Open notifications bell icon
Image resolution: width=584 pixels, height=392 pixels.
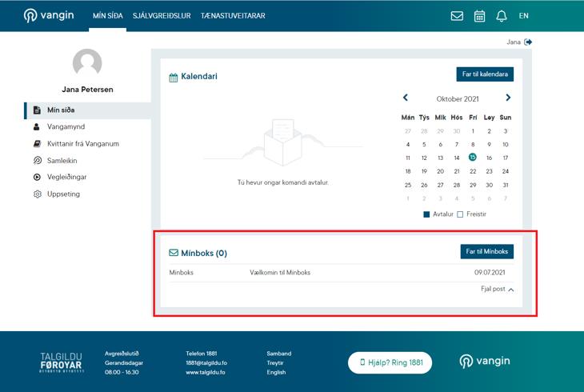pos(502,16)
